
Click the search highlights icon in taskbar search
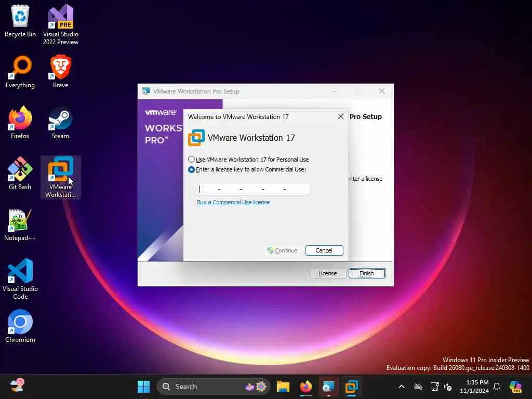pos(257,387)
